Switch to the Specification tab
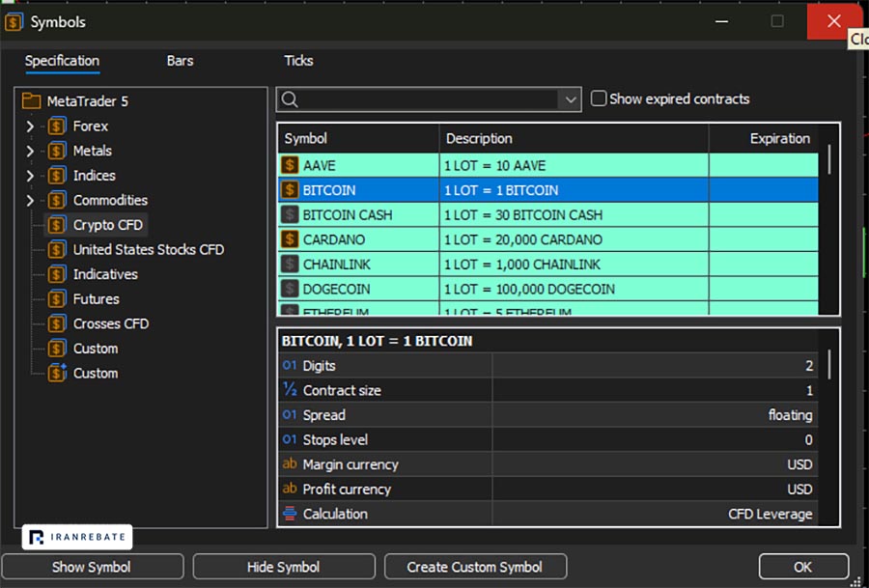The image size is (869, 588). [62, 61]
